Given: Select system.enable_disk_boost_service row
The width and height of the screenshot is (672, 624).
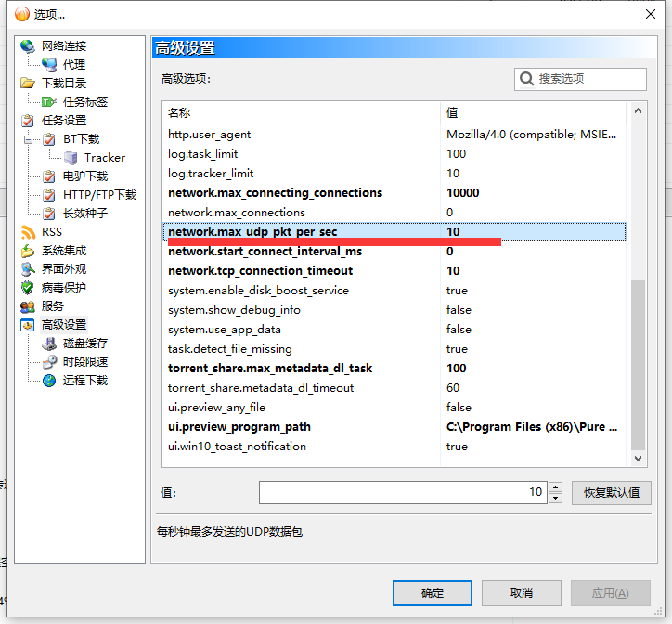Looking at the screenshot, I should (x=394, y=291).
